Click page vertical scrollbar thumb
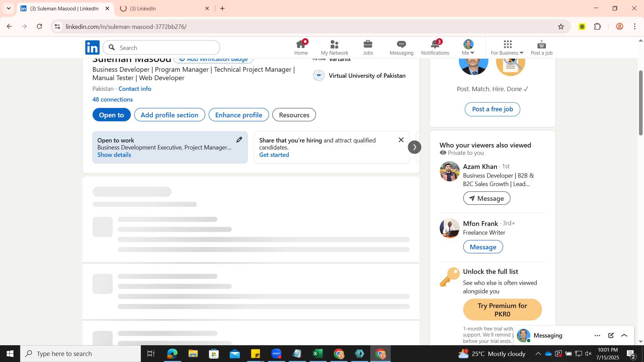Viewport: 644px width, 362px height. (641, 103)
